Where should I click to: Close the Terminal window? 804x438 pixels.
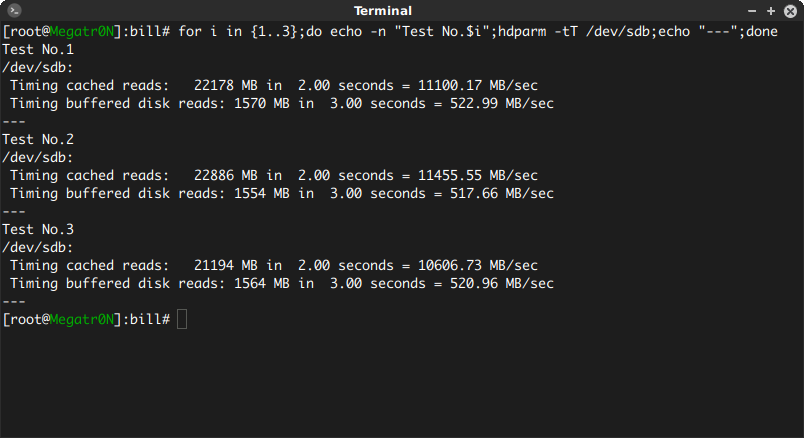click(788, 10)
